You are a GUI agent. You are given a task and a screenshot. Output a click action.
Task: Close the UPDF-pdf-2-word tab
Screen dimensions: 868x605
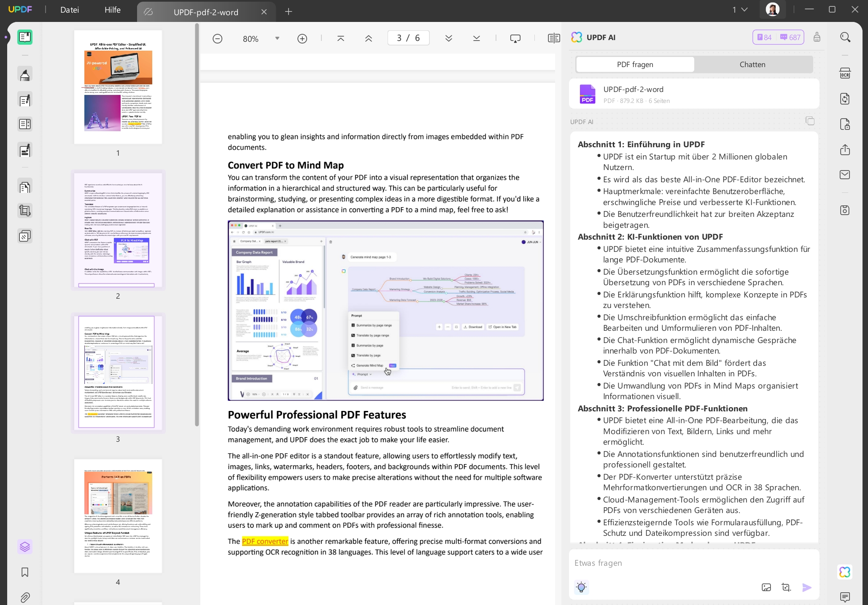pyautogui.click(x=264, y=12)
